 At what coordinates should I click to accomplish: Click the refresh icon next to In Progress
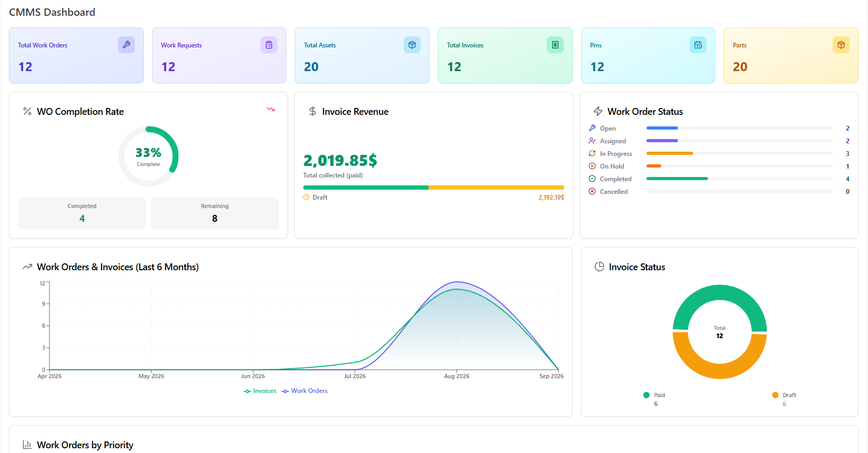[592, 153]
